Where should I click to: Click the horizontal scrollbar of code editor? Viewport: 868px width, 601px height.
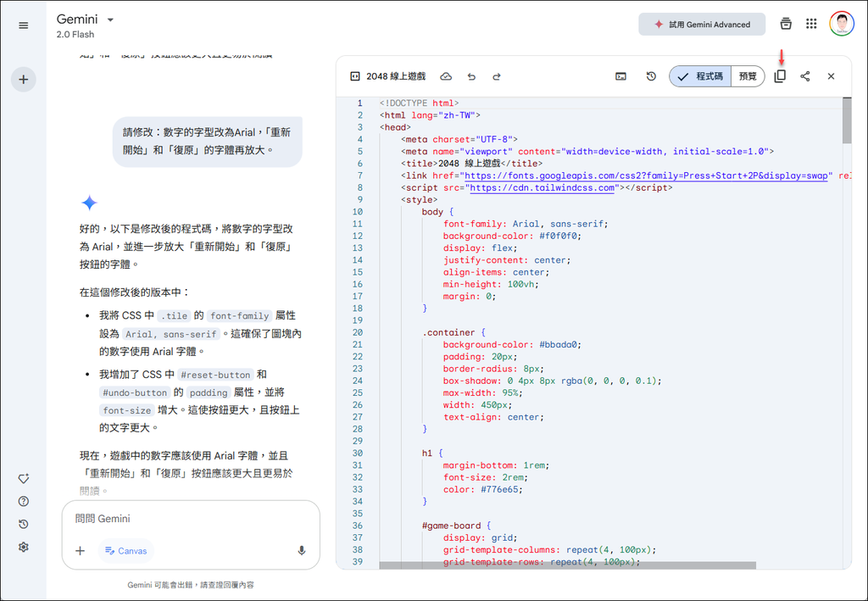(567, 565)
